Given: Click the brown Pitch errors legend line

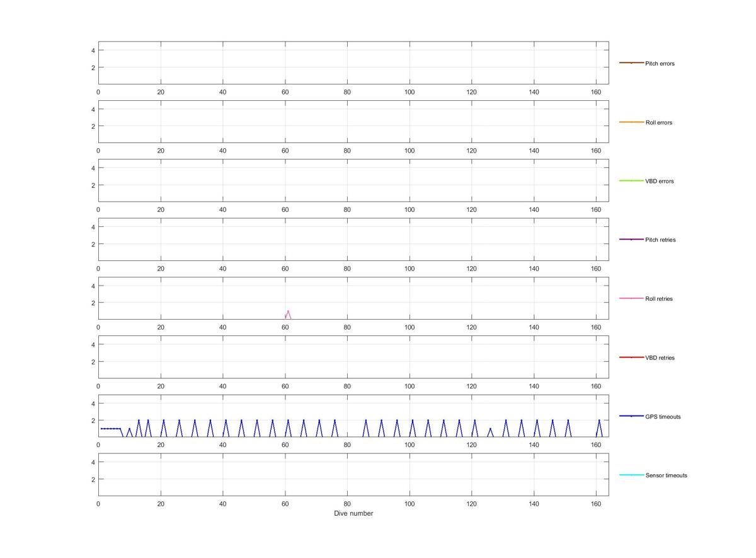Looking at the screenshot, I should click(x=631, y=63).
